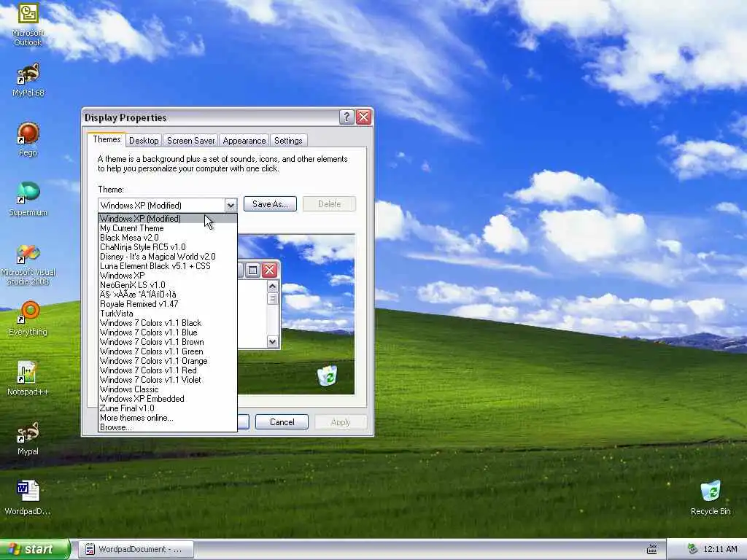Image resolution: width=747 pixels, height=560 pixels.
Task: Choose Windows 7 Colors v1.1 Orange
Action: pos(167,361)
